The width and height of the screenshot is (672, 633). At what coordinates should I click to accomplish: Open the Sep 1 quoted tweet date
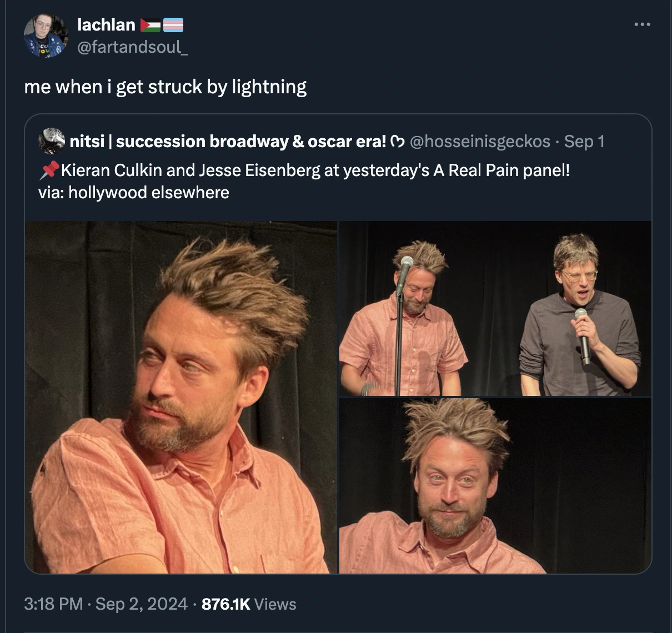coord(584,142)
